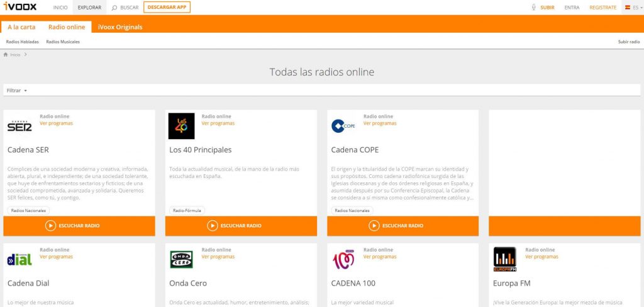Select the Radio online tab

[67, 27]
